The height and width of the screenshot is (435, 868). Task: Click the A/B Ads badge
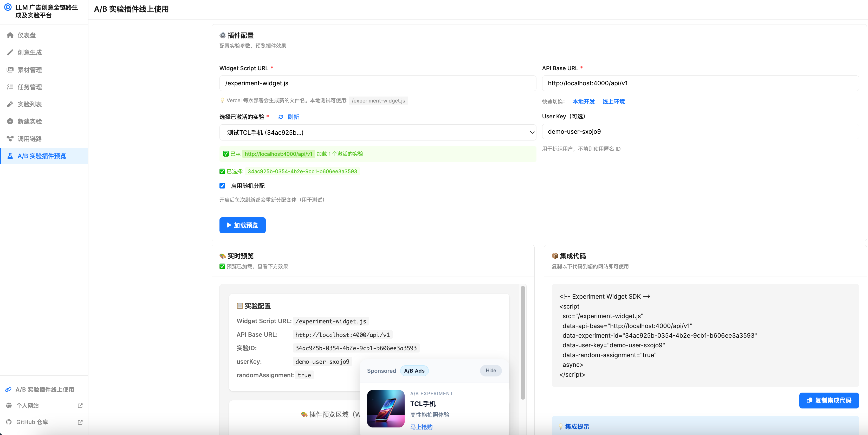click(414, 371)
